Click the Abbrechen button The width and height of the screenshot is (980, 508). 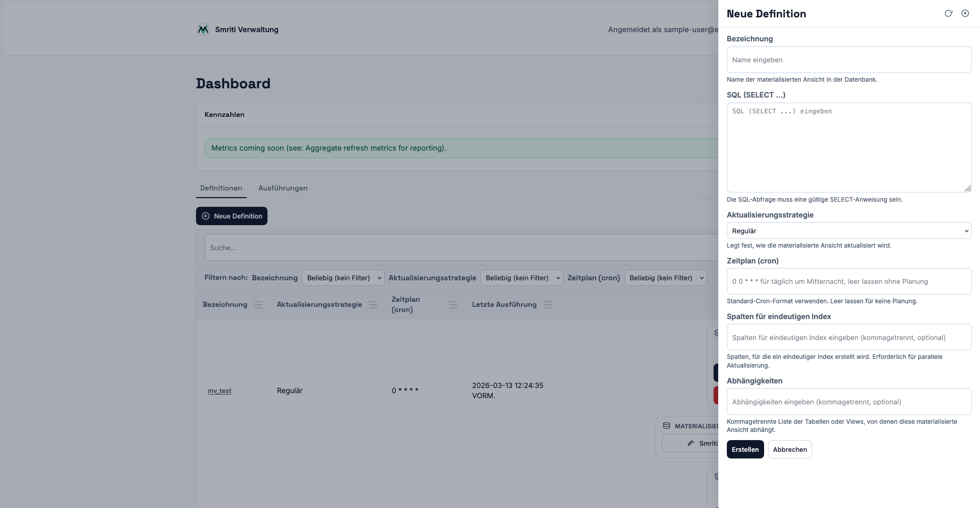[790, 449]
